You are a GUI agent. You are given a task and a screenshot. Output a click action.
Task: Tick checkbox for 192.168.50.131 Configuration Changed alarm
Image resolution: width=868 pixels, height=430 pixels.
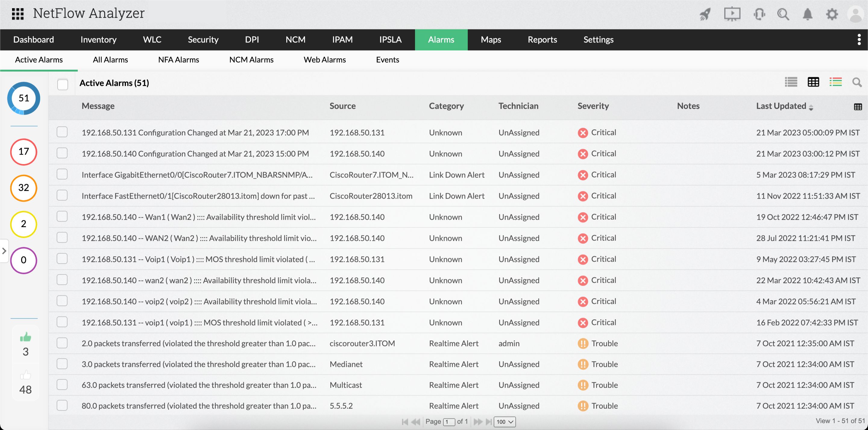[62, 132]
